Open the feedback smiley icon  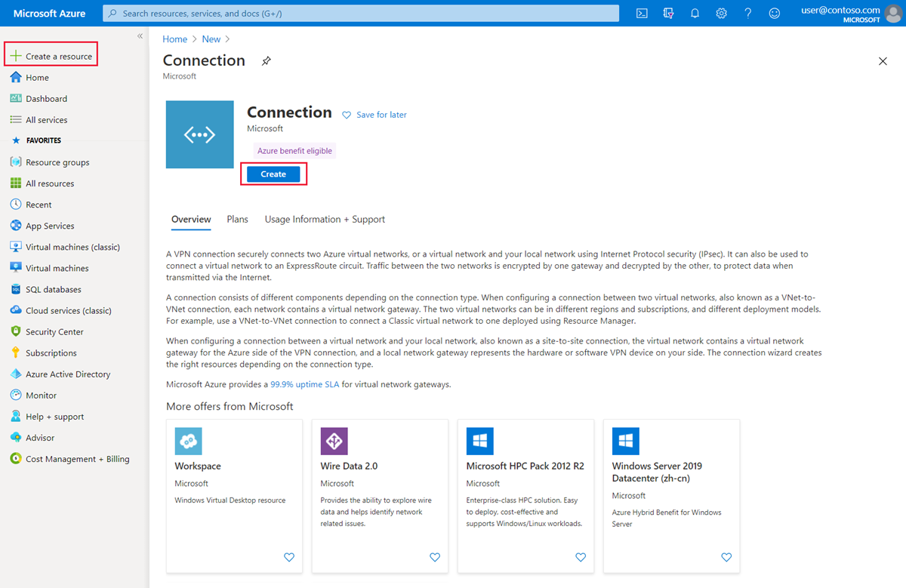(x=774, y=13)
